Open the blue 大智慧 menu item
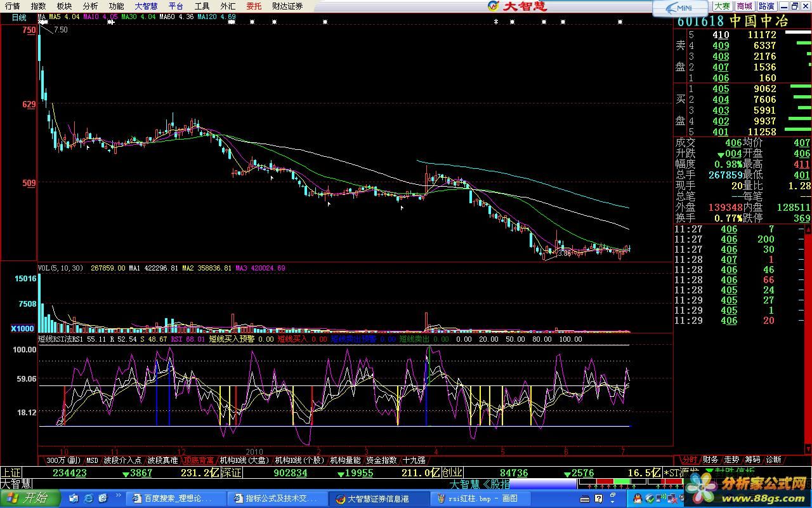Screen dimensions: 812x508 point(146,6)
